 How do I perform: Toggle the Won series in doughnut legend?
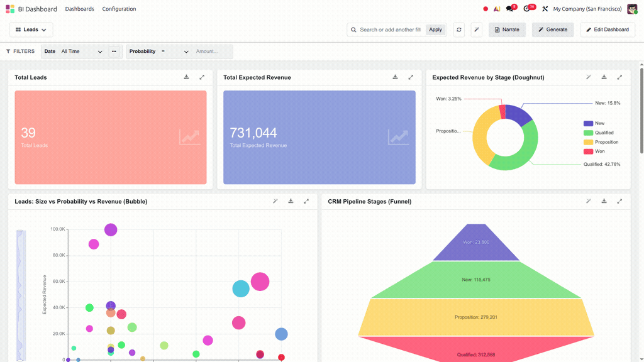(x=594, y=151)
